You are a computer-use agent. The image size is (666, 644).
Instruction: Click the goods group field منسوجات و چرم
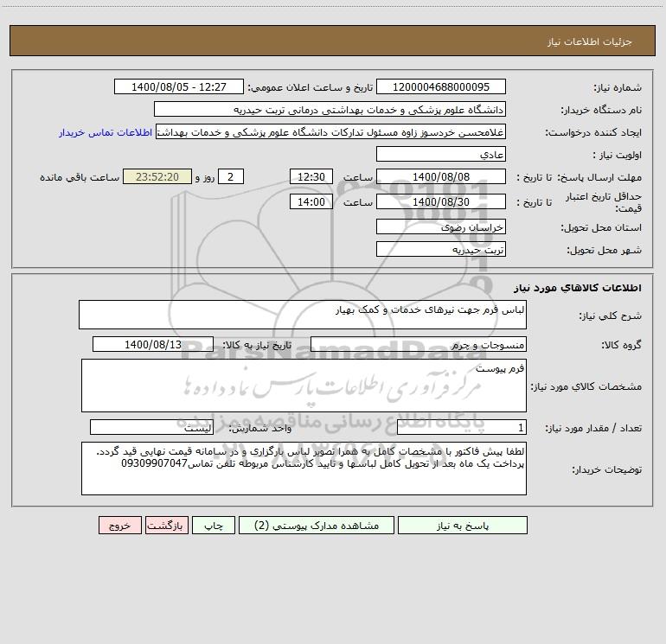(419, 344)
